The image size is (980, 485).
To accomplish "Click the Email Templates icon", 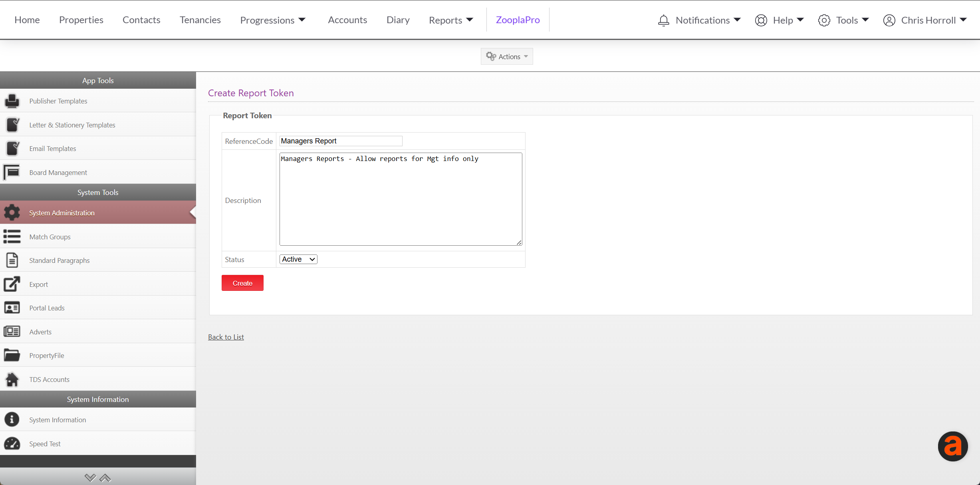I will click(x=12, y=148).
